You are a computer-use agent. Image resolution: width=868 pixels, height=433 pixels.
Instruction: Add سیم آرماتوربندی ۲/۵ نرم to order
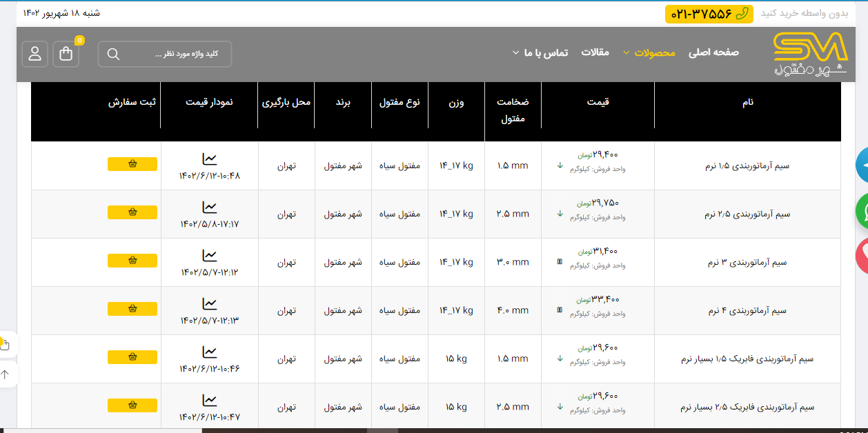pos(132,212)
